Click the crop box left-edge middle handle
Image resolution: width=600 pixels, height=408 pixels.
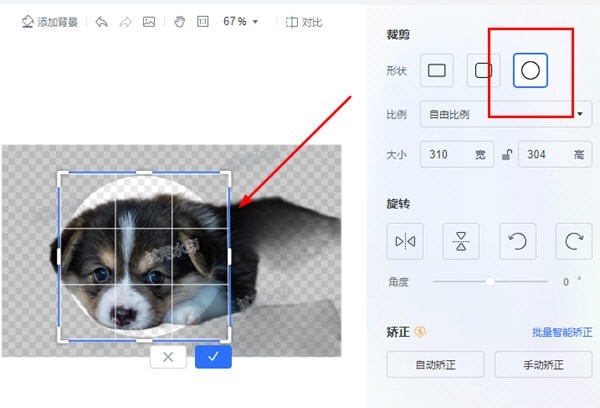point(59,256)
